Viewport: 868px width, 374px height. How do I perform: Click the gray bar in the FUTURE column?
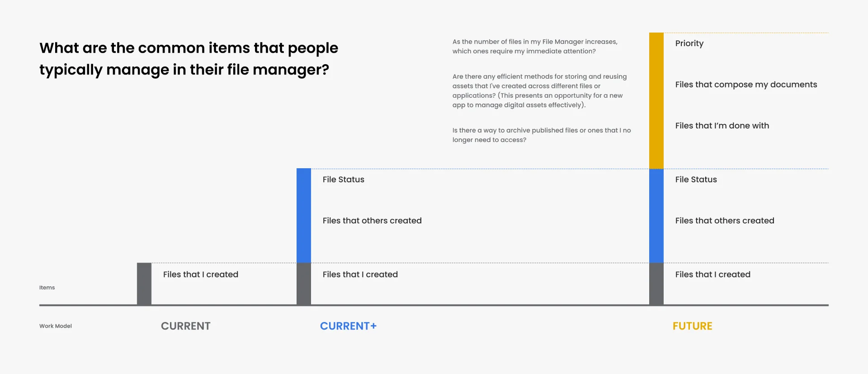(x=656, y=284)
